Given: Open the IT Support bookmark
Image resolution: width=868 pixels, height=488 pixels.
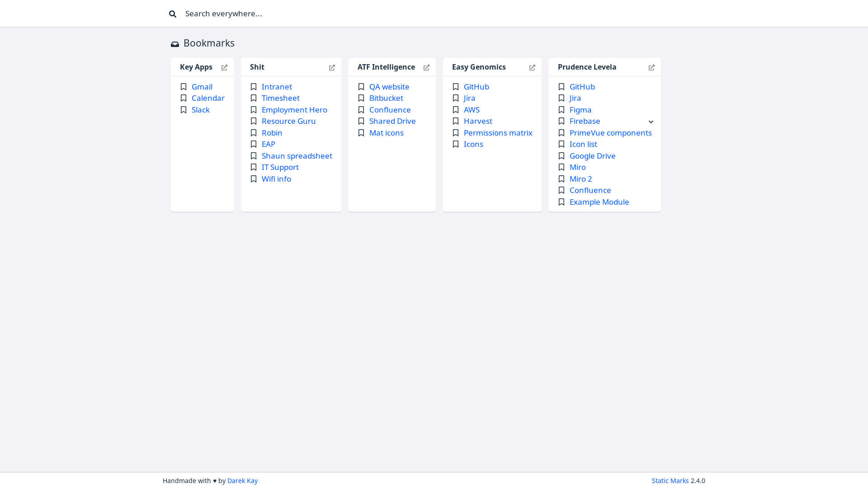Looking at the screenshot, I should 280,167.
